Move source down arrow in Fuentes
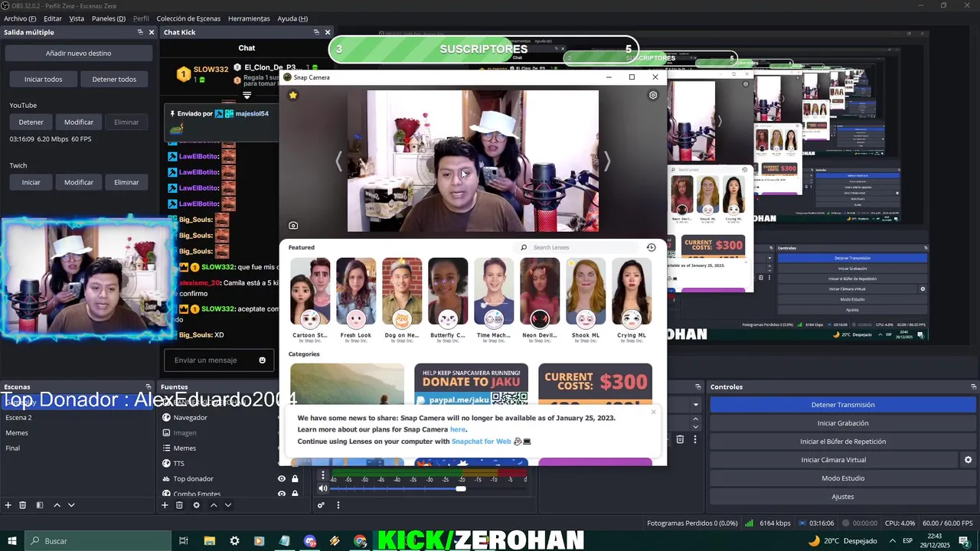Viewport: 980px width, 551px height. tap(228, 505)
